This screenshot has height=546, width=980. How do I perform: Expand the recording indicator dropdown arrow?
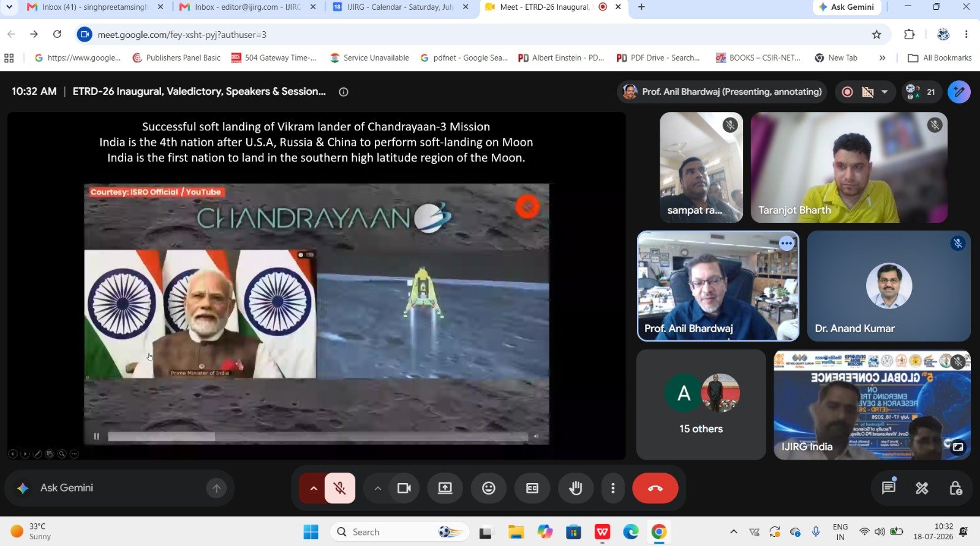click(x=884, y=92)
